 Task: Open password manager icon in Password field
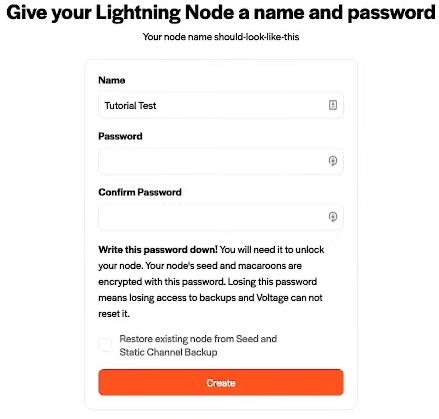[x=333, y=161]
